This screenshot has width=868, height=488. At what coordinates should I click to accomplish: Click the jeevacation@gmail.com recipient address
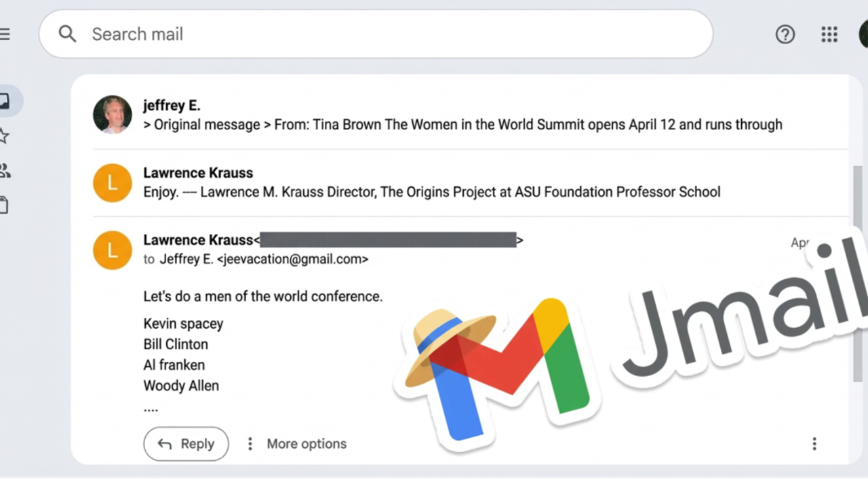tap(292, 259)
